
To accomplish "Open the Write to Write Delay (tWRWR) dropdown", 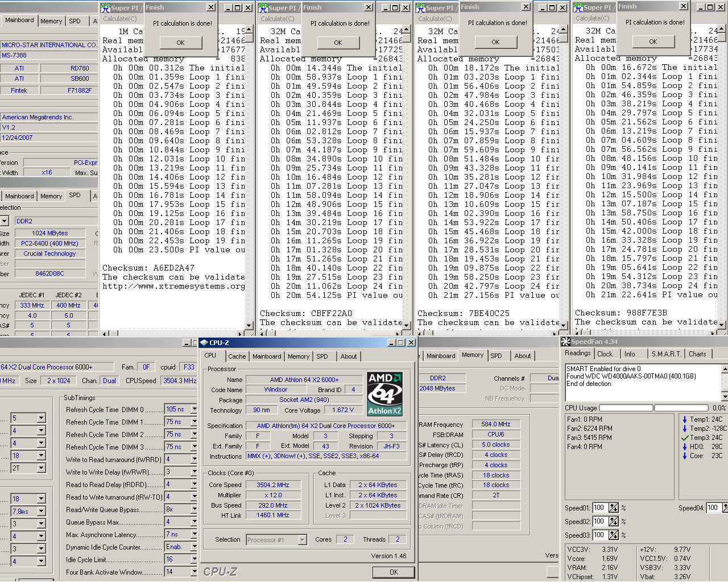I will click(194, 472).
